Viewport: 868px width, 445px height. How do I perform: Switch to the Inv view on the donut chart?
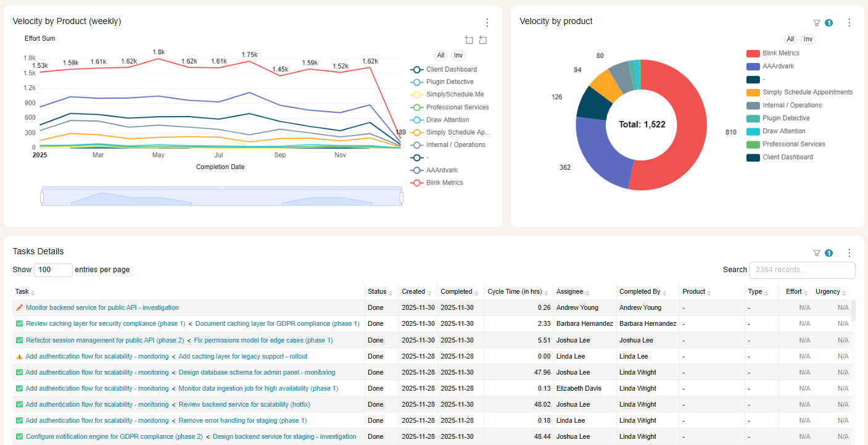(x=808, y=39)
